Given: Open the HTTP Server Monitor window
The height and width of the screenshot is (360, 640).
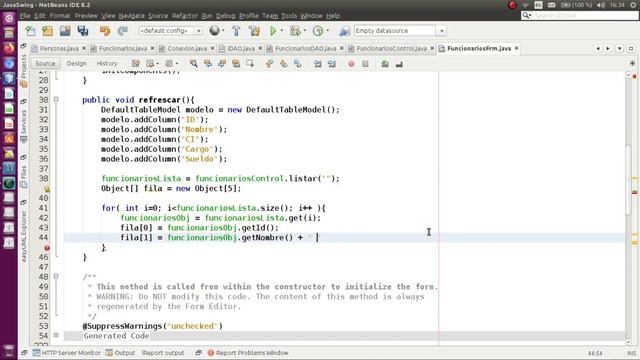Looking at the screenshot, I should [x=67, y=353].
